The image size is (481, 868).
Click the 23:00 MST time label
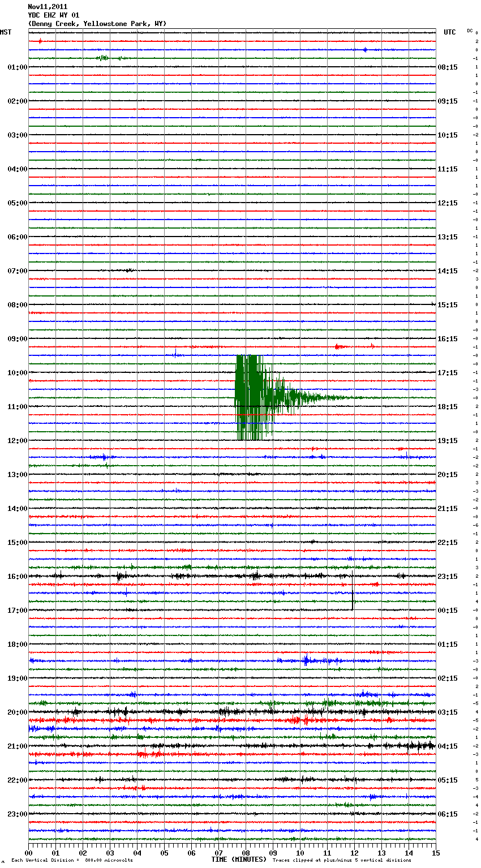click(17, 814)
